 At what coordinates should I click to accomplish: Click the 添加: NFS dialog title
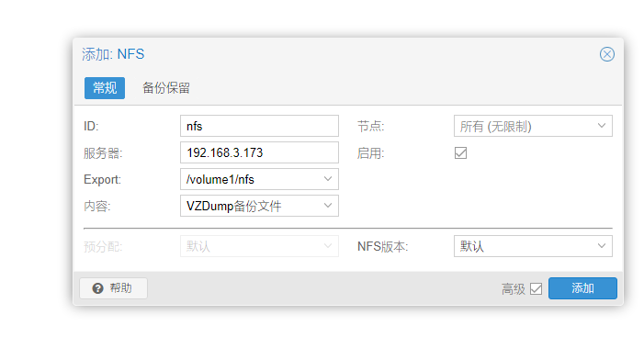(x=113, y=54)
